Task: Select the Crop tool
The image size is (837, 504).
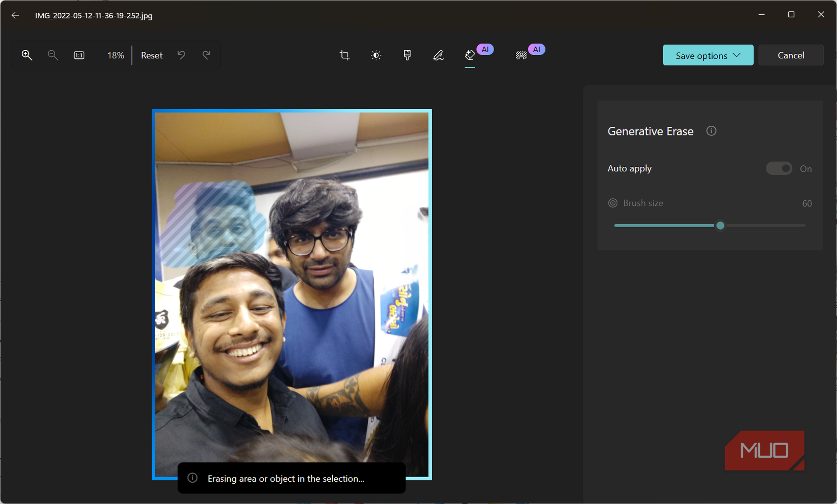Action: click(x=344, y=55)
